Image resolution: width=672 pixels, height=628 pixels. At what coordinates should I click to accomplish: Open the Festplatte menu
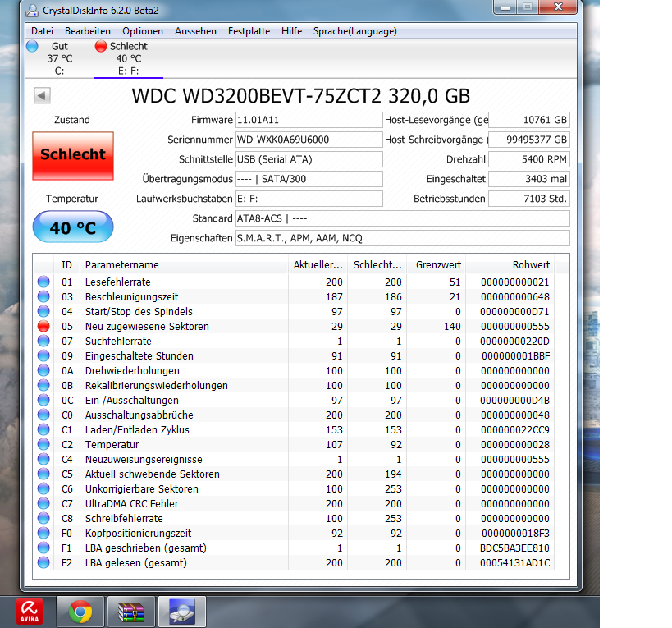point(249,31)
